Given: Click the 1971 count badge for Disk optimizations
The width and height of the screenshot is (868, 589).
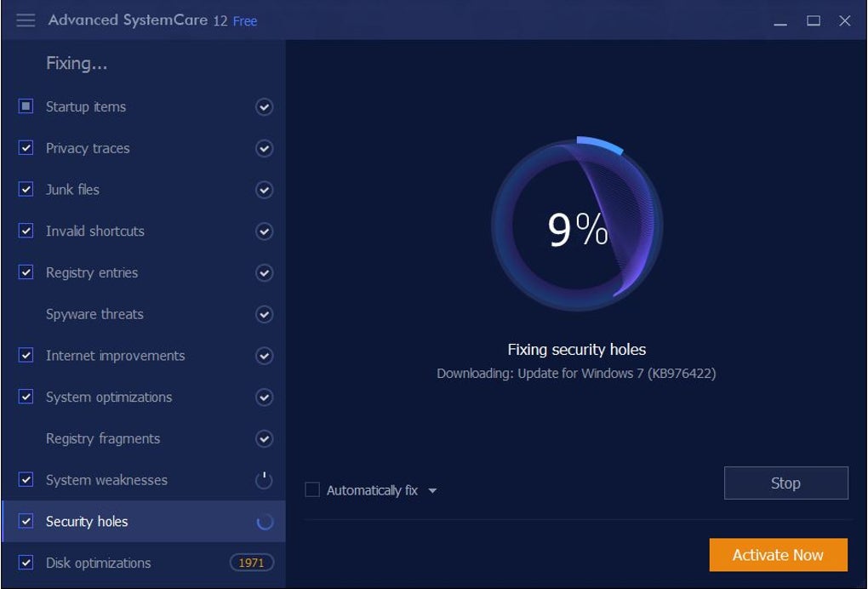Looking at the screenshot, I should click(x=251, y=563).
